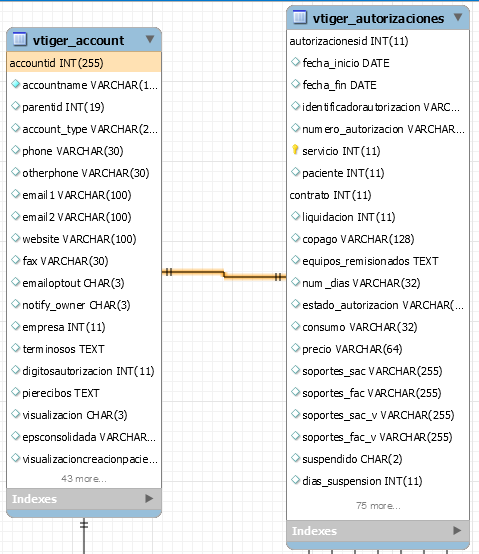Viewport: 479px width, 554px height.
Task: Click the vtiger_account table title bar
Action: [x=84, y=40]
